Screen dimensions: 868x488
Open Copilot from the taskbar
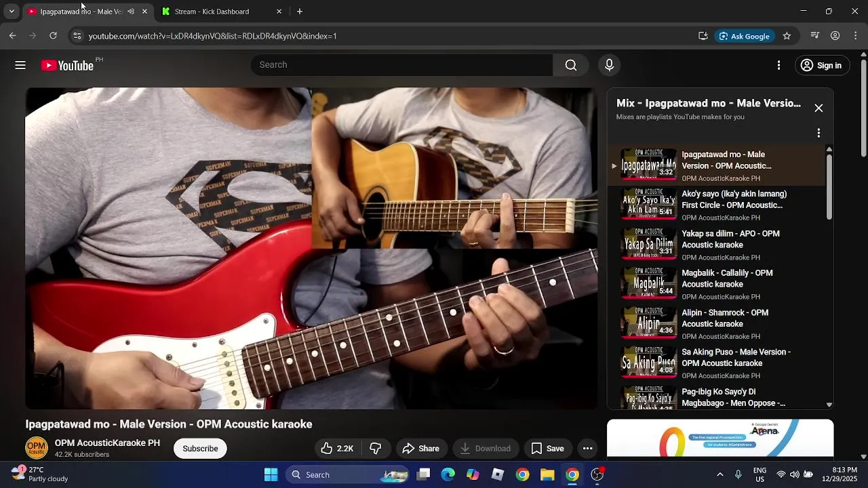473,474
